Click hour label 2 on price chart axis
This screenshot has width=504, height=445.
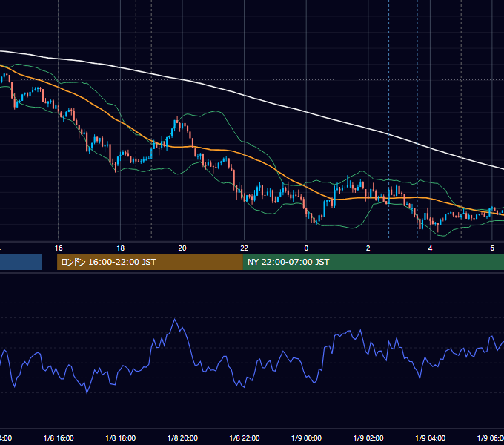point(368,248)
